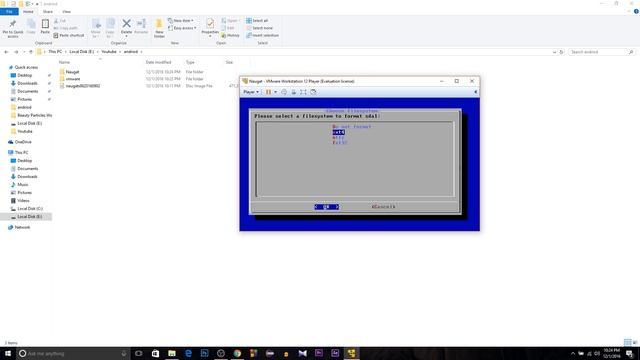Click 'Youtube' in address breadcrumb

[x=109, y=52]
